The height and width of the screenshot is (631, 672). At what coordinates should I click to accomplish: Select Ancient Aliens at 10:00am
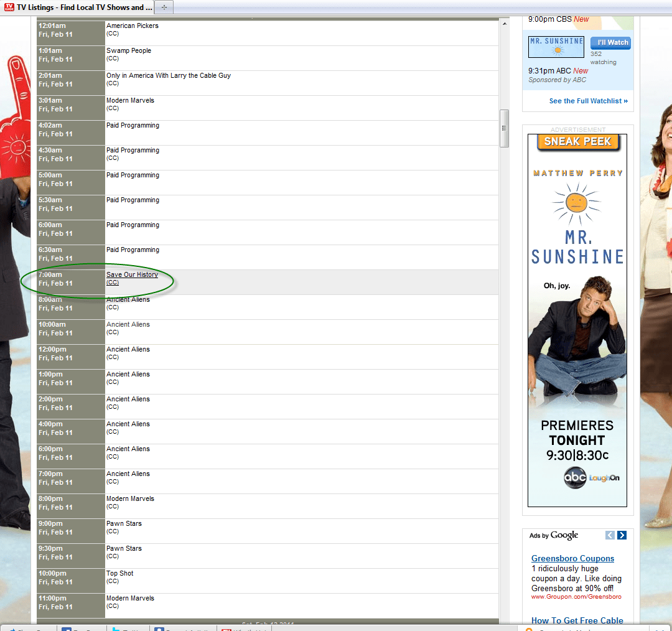click(128, 324)
